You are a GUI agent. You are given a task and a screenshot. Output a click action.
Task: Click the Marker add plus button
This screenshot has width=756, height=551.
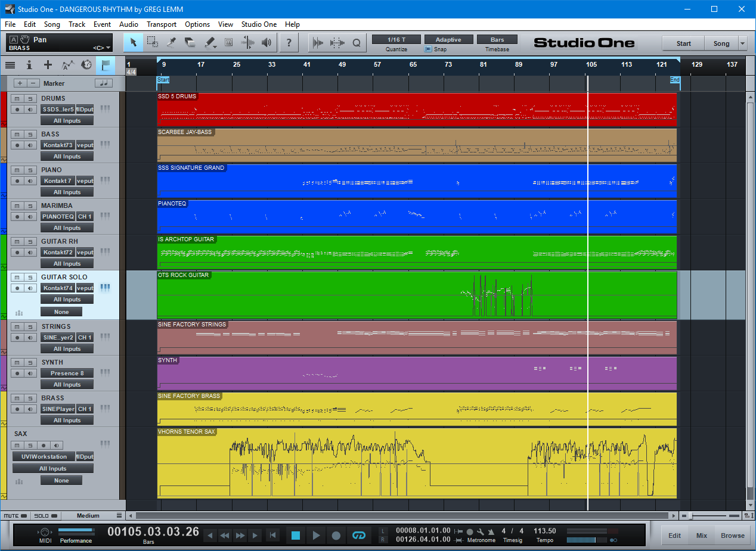(20, 83)
